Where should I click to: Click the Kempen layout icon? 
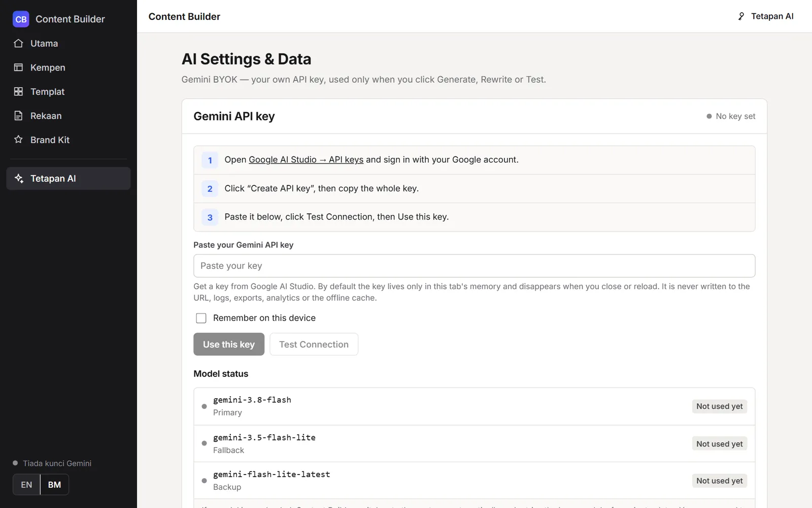(x=18, y=68)
